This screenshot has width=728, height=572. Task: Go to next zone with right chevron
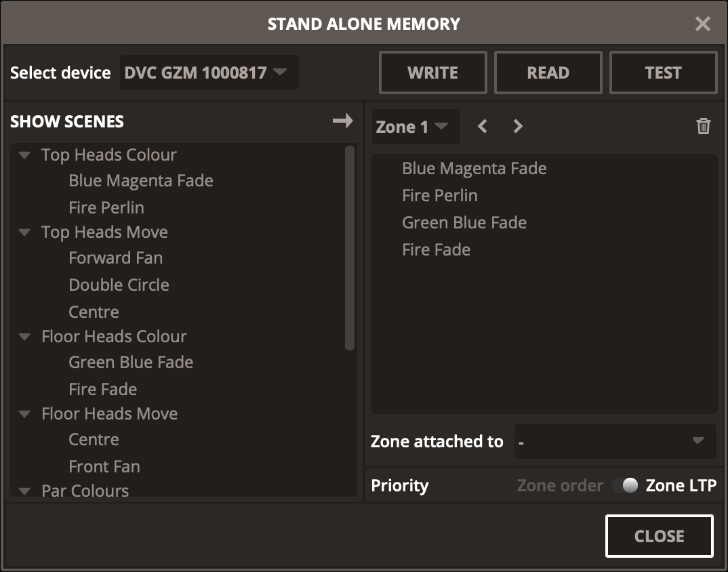pos(518,126)
